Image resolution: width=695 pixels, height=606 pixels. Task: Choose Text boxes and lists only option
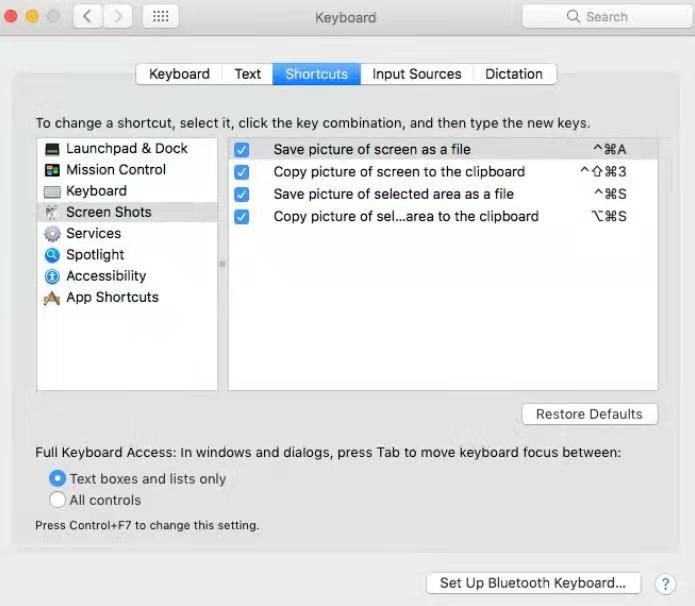[58, 479]
